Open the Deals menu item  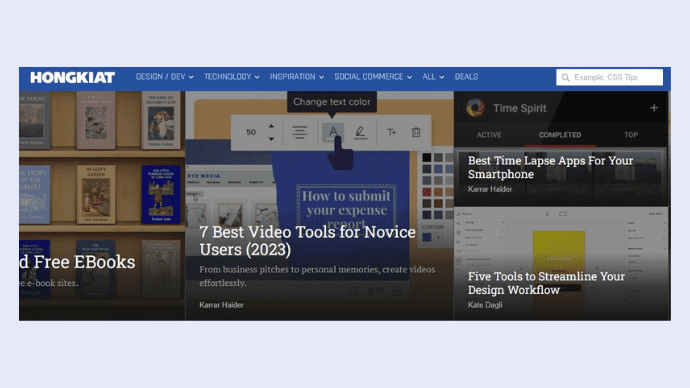point(466,77)
